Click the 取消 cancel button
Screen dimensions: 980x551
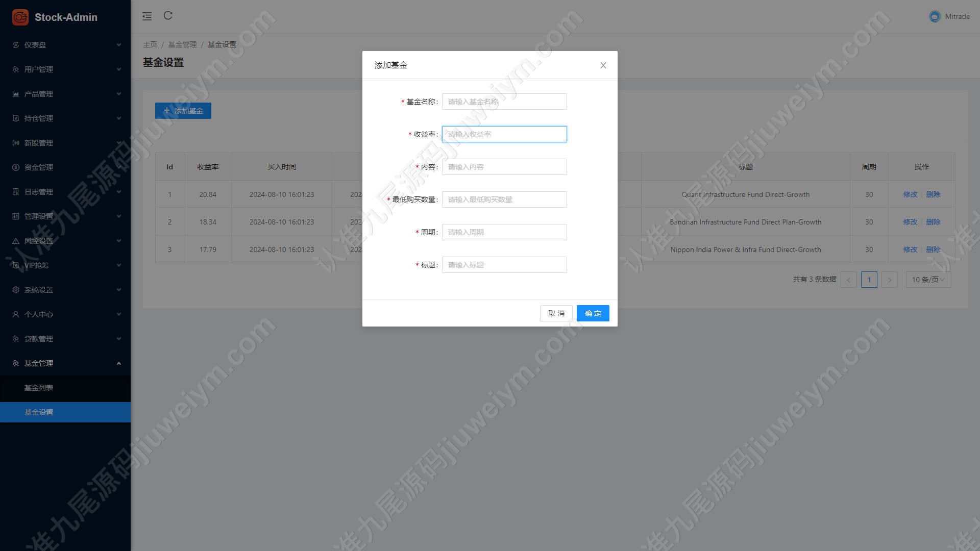tap(556, 313)
